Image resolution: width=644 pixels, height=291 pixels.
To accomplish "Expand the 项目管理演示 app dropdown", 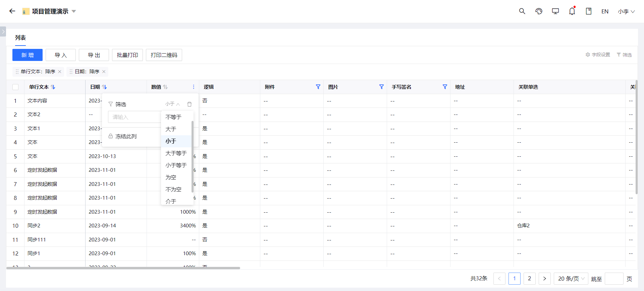I will coord(74,11).
